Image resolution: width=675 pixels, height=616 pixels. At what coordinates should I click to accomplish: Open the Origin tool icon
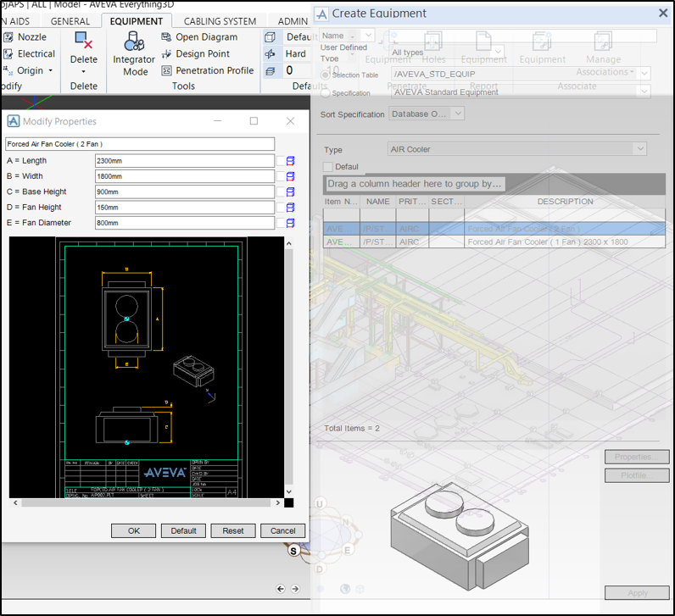tap(8, 70)
